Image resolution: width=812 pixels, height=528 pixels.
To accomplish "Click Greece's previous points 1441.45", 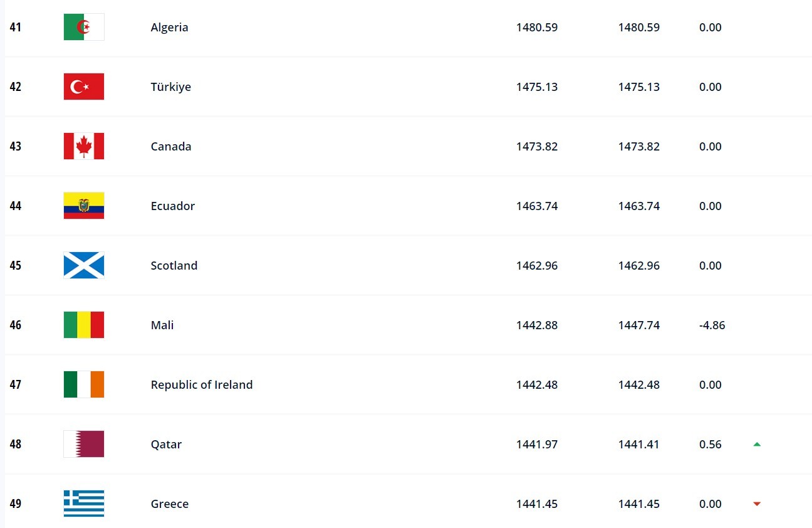I will point(639,504).
